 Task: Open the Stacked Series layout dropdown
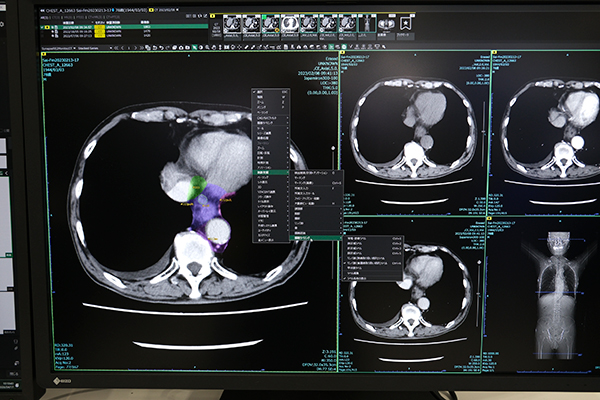[87, 46]
